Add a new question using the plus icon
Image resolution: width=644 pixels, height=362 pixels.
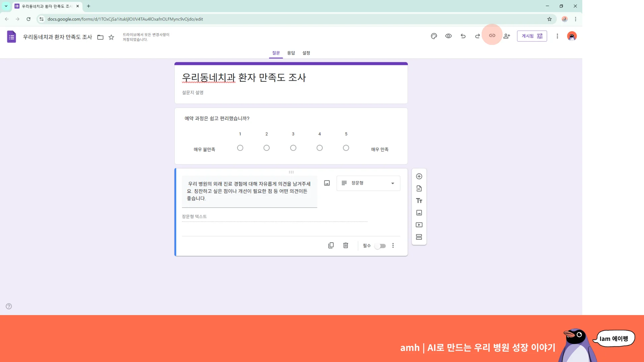419,176
